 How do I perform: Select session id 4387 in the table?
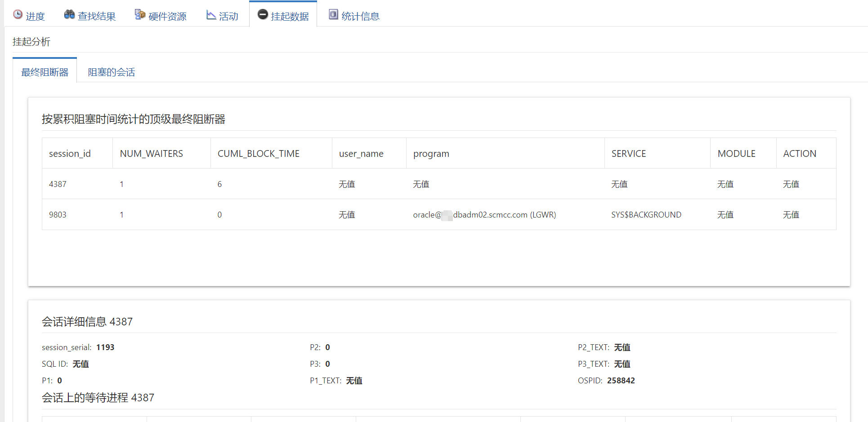(58, 184)
